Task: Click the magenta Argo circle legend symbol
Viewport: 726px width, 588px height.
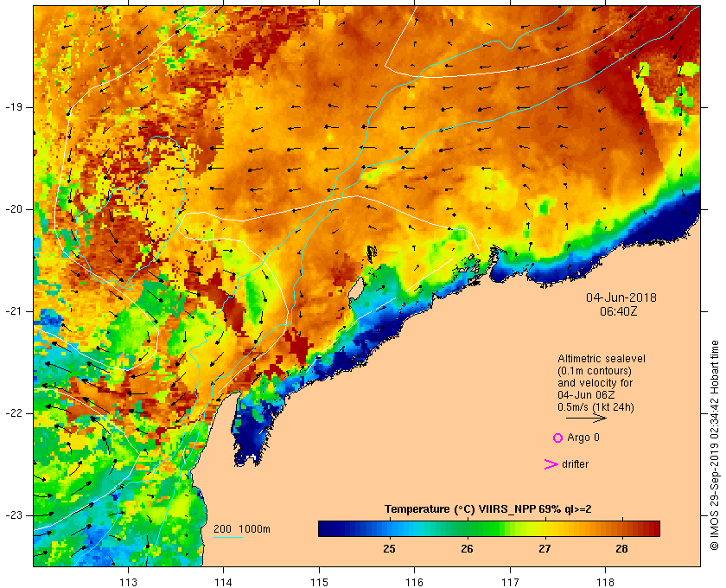Action: (557, 438)
